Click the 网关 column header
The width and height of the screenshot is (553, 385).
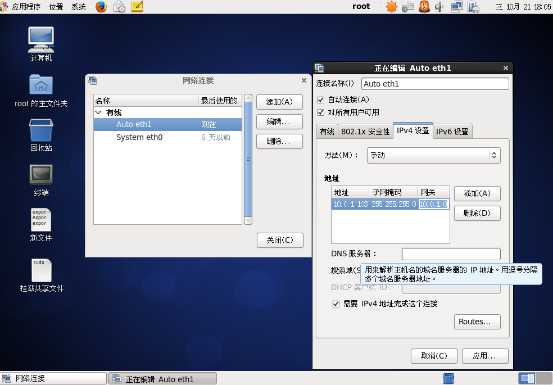click(434, 192)
